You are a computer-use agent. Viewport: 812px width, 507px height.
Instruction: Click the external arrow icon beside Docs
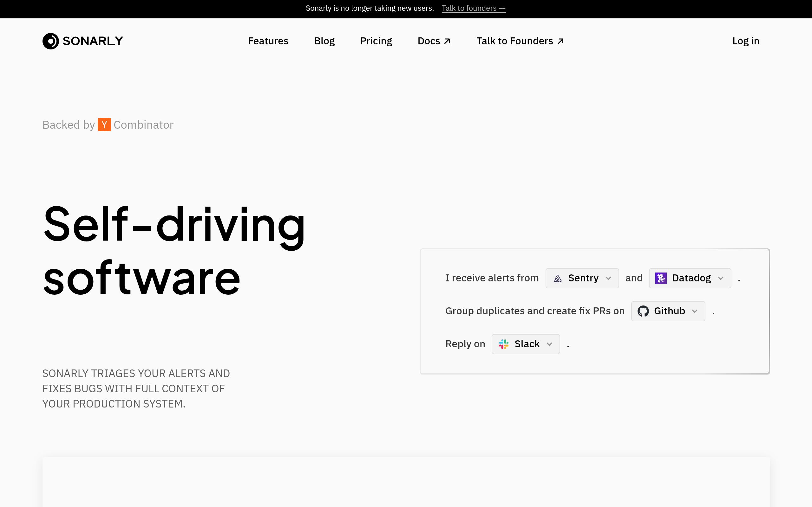447,41
